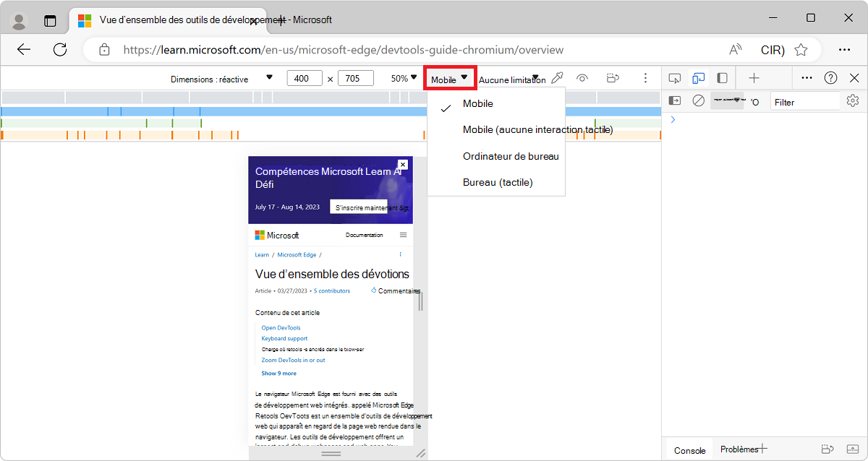Viewport: 868px width, 461px height.
Task: Close the Compétences Microsoft Learn banner
Action: (403, 164)
